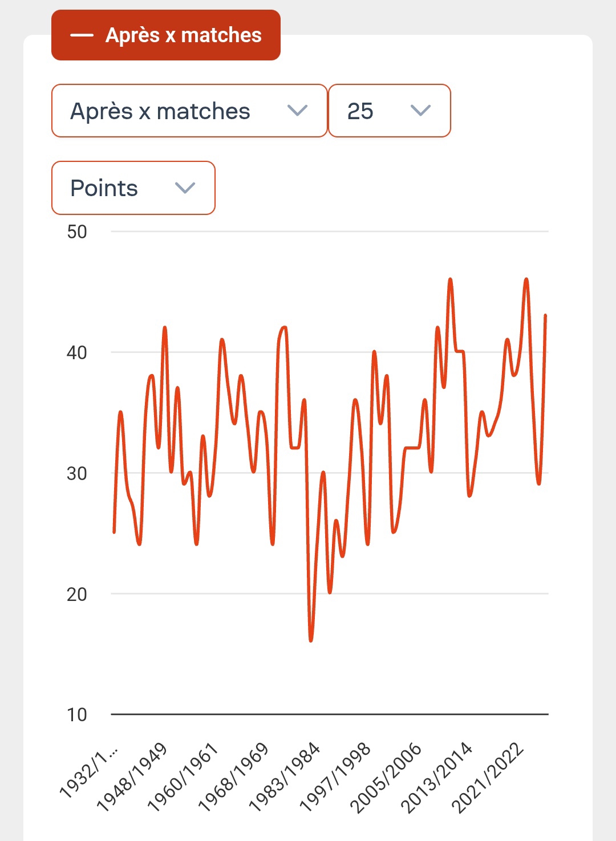Screen dimensions: 616x841
Task: Click the 2021/2022 x-axis label
Action: pyautogui.click(x=488, y=777)
